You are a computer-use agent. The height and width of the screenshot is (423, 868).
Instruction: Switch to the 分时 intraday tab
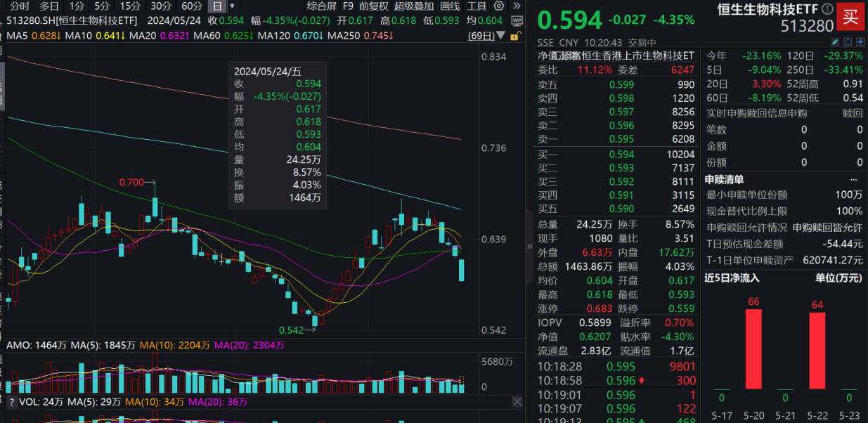click(x=20, y=6)
